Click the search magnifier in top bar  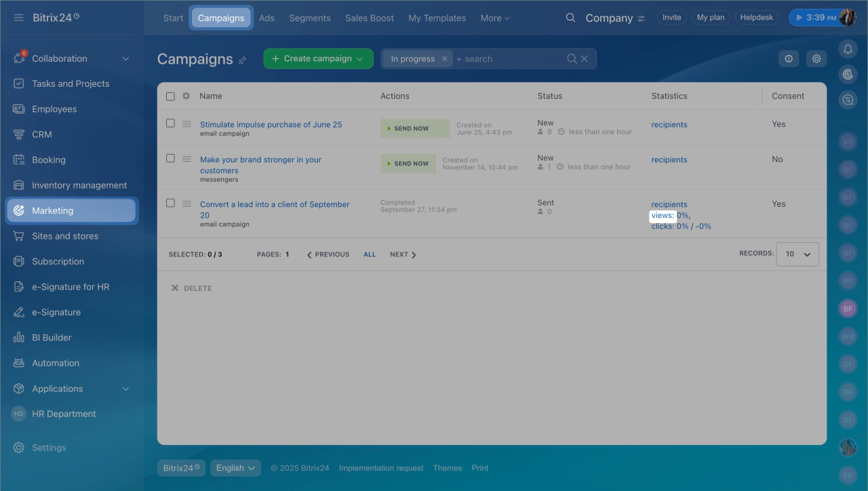tap(570, 18)
